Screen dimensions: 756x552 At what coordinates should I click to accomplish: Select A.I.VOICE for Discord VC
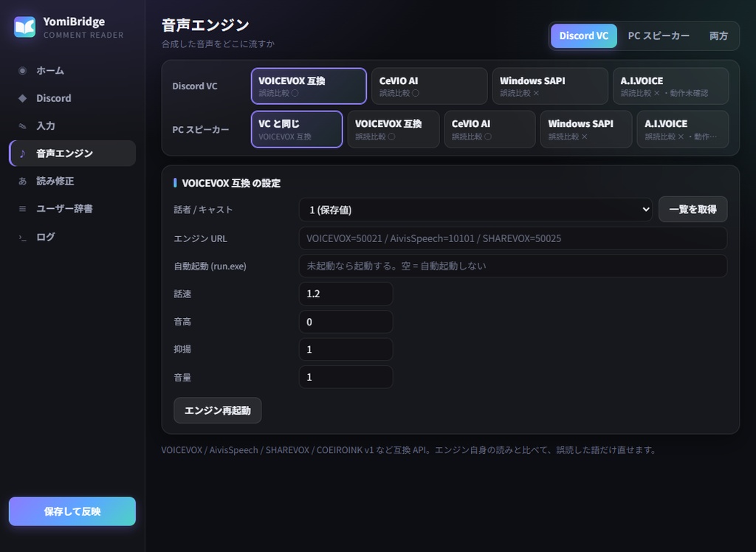(670, 86)
